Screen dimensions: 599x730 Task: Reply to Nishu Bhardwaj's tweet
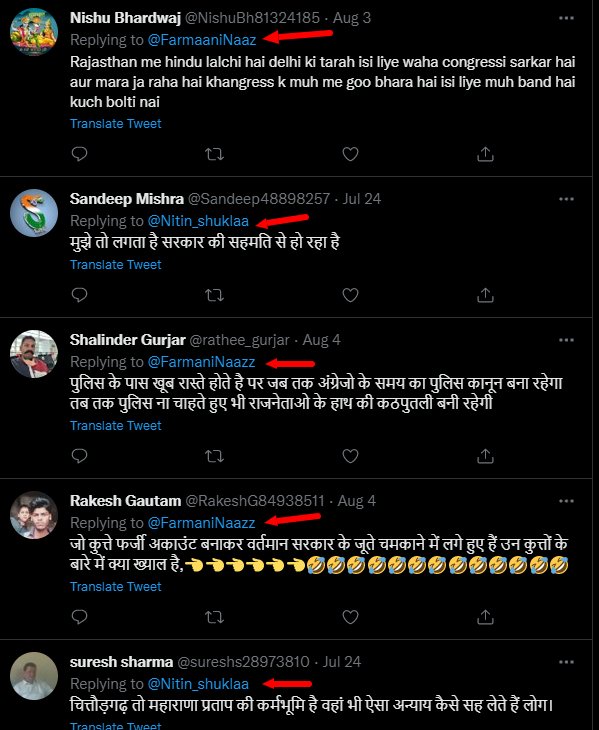[x=80, y=154]
